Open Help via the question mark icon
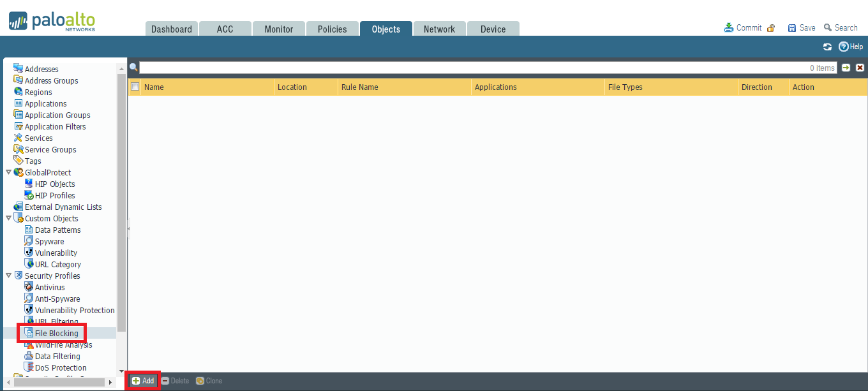Viewport: 868px width, 391px height. coord(843,47)
